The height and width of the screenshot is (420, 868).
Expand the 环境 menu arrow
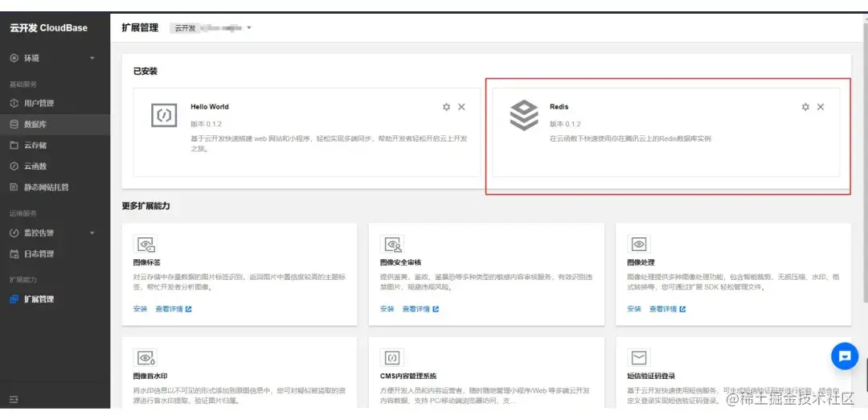pyautogui.click(x=92, y=58)
